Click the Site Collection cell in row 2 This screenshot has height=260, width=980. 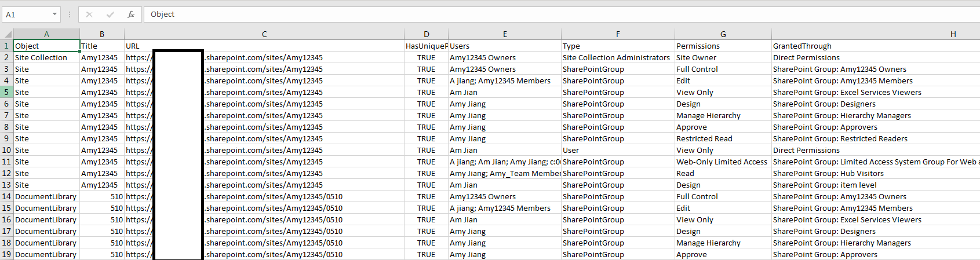pyautogui.click(x=46, y=57)
